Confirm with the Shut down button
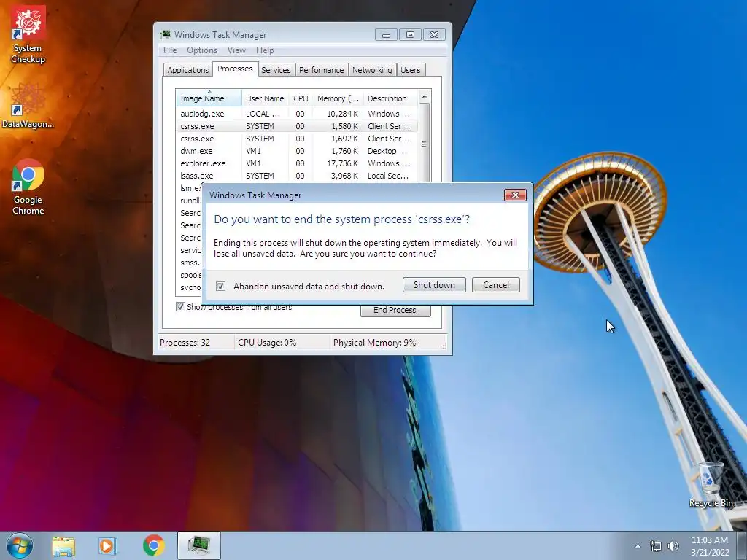Image resolution: width=747 pixels, height=560 pixels. tap(434, 285)
